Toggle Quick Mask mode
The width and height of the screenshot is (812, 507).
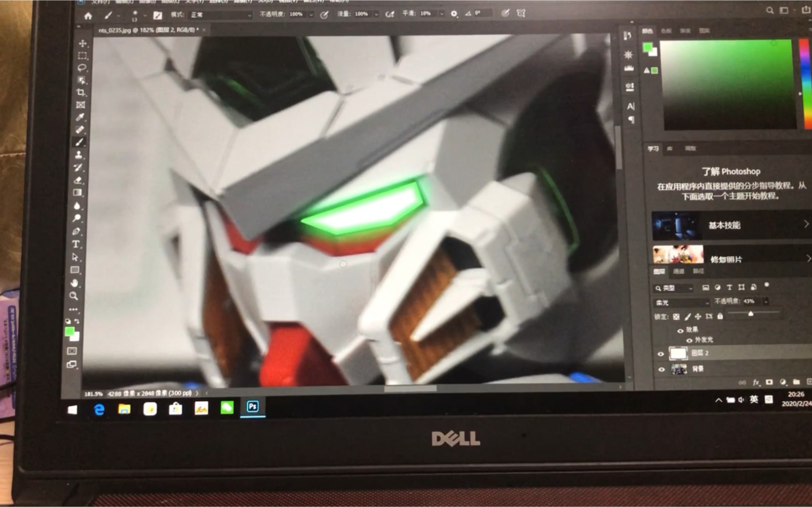pos(72,351)
